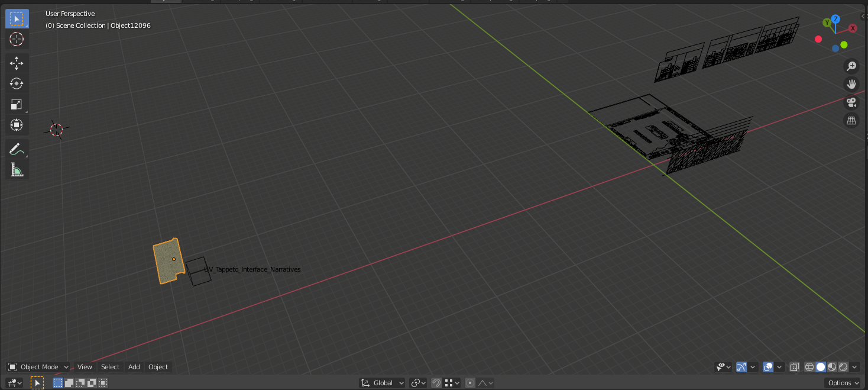868x390 pixels.
Task: Switch between perspective and orthographic grid icon
Action: click(x=851, y=121)
